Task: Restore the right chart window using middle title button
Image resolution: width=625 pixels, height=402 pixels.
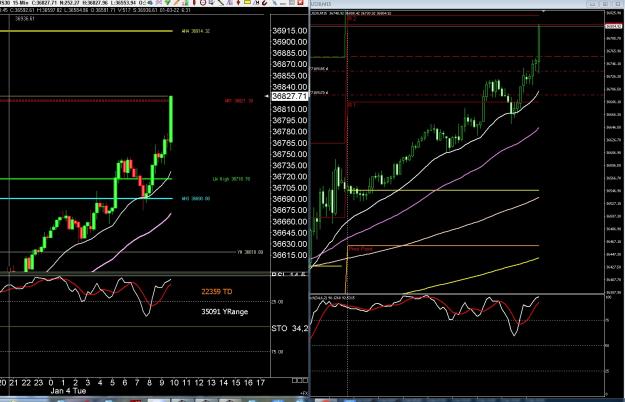Action: pos(605,4)
